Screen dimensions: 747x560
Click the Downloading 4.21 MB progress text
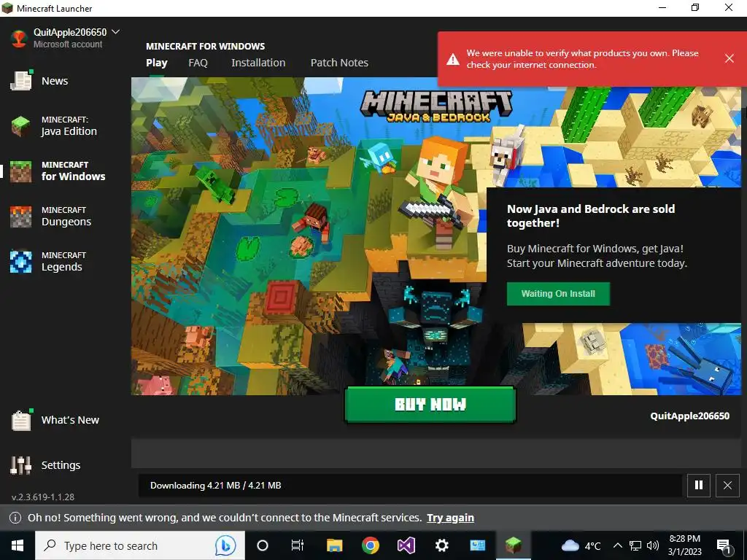point(215,485)
